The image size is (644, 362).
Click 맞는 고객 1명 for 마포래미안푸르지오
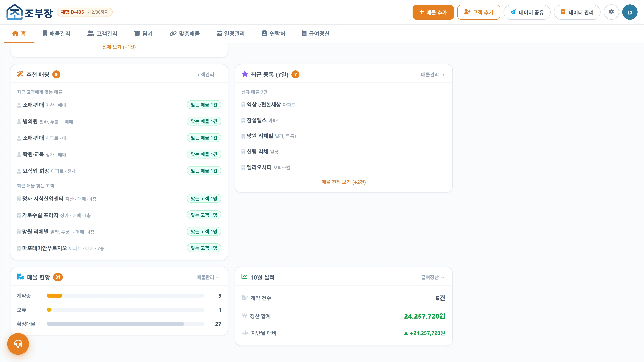tap(204, 248)
